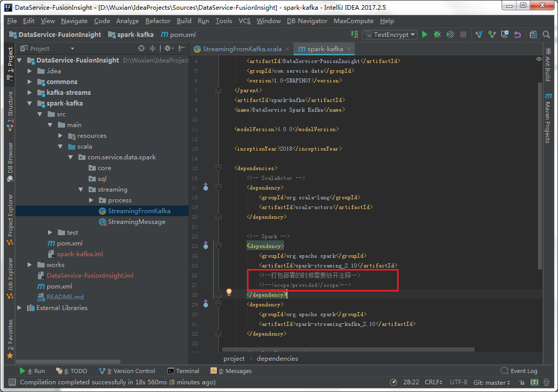Change the CRLF line separator setting
558x392 pixels.
(433, 382)
